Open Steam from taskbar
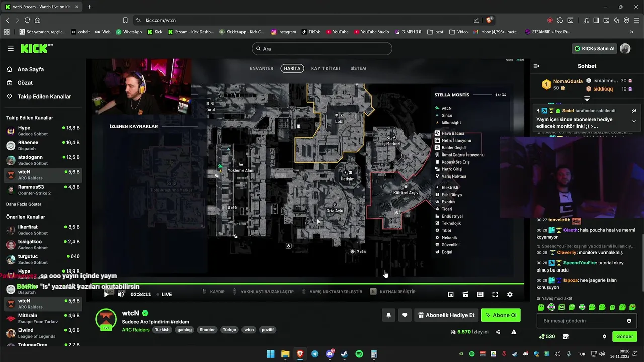The image size is (644, 362). tap(344, 354)
